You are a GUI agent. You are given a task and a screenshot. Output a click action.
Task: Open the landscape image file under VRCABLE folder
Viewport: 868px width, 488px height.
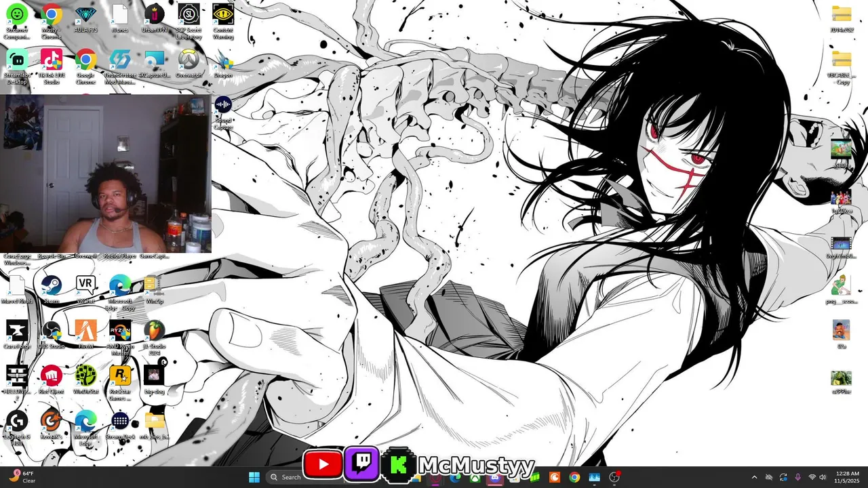[842, 153]
